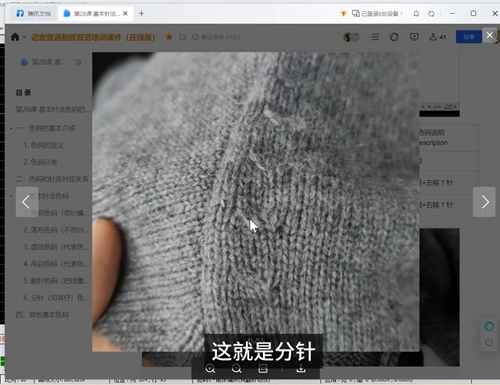Zoom in on the knit image
This screenshot has width=500, height=385.
tap(210, 369)
